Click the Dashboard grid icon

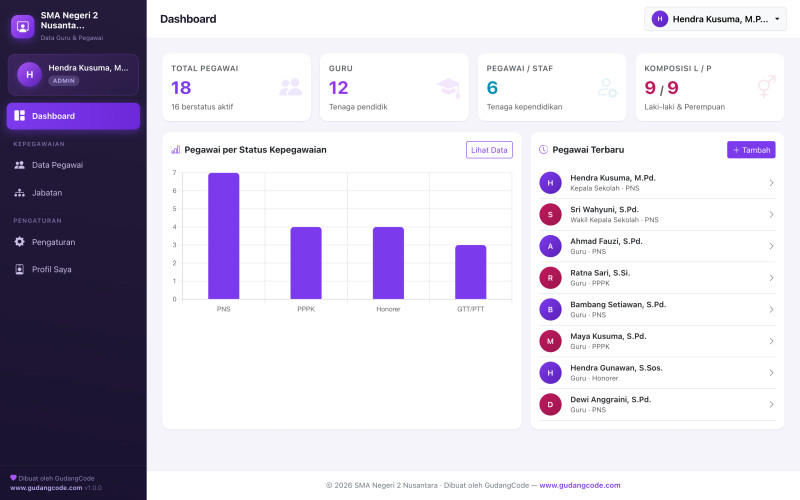[19, 116]
